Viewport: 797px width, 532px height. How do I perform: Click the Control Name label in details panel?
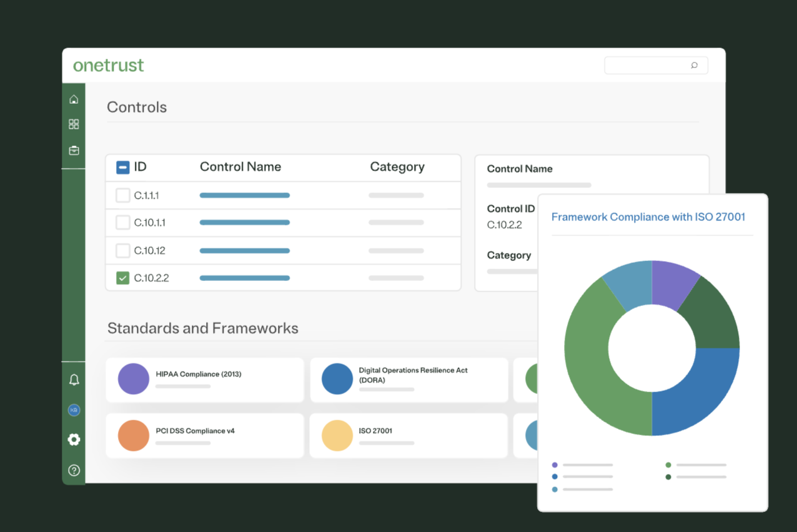(520, 169)
